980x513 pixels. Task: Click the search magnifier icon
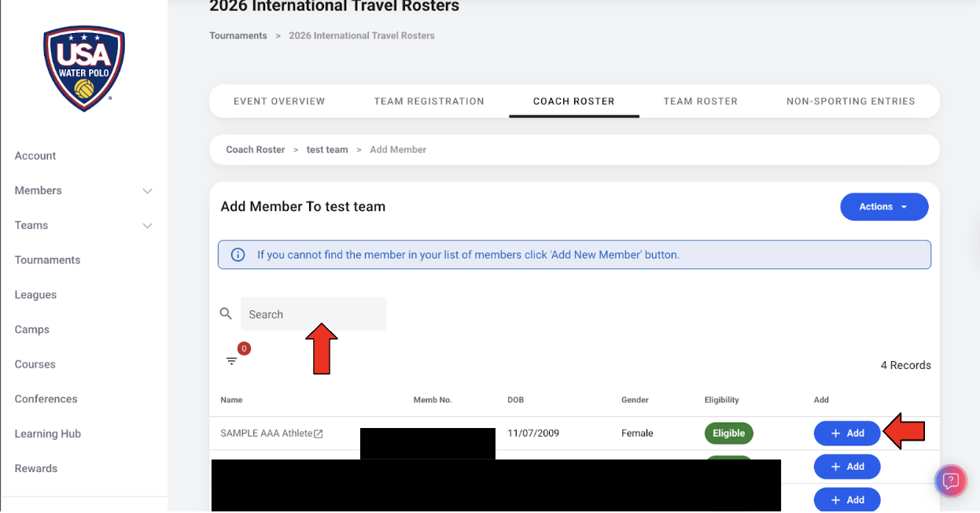(226, 313)
